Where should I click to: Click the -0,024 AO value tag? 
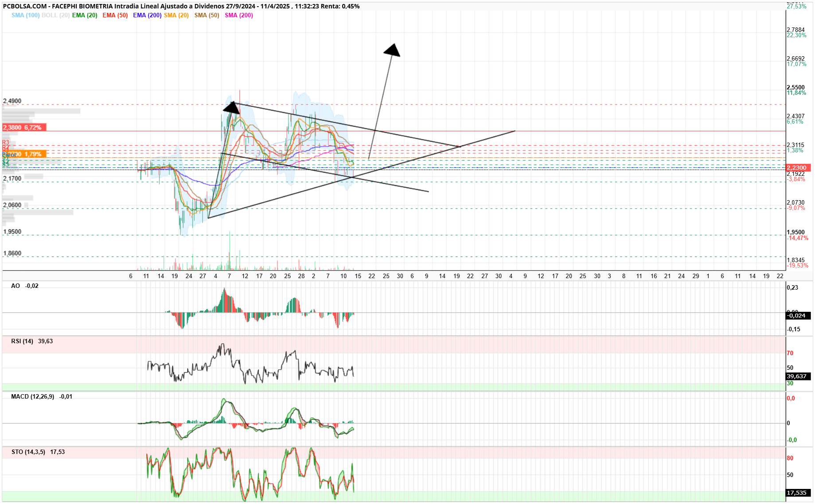point(798,316)
